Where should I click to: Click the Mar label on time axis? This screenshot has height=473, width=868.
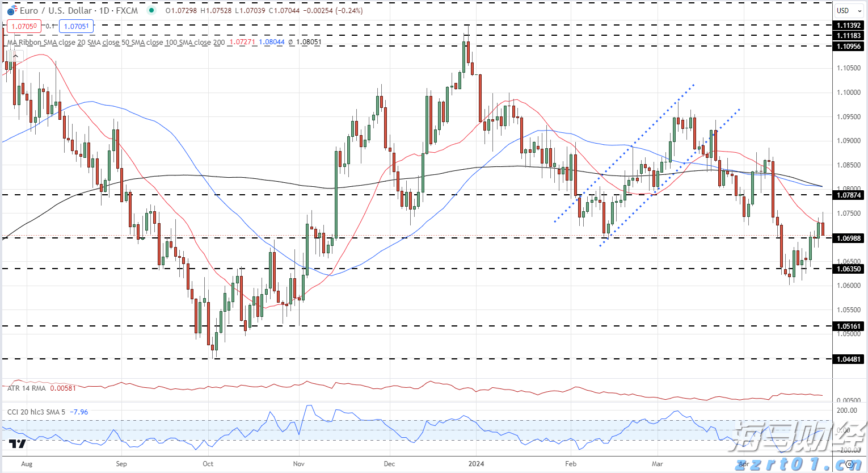click(x=657, y=464)
